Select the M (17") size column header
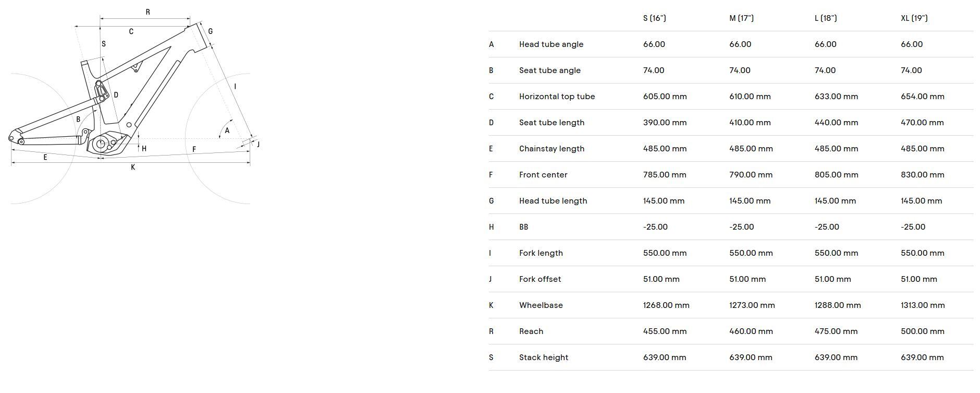 coord(741,18)
